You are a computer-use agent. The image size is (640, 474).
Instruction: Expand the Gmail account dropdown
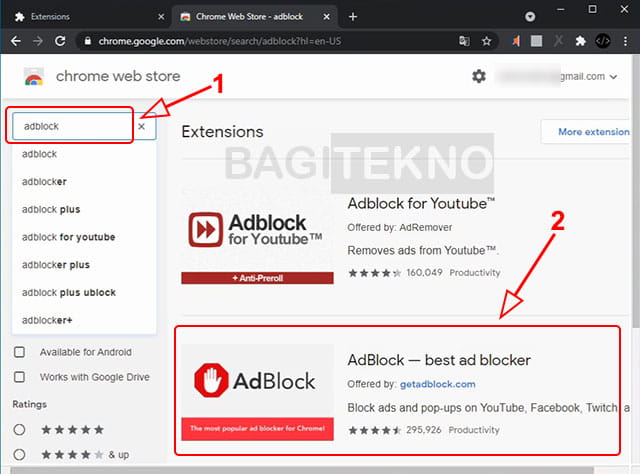point(613,77)
